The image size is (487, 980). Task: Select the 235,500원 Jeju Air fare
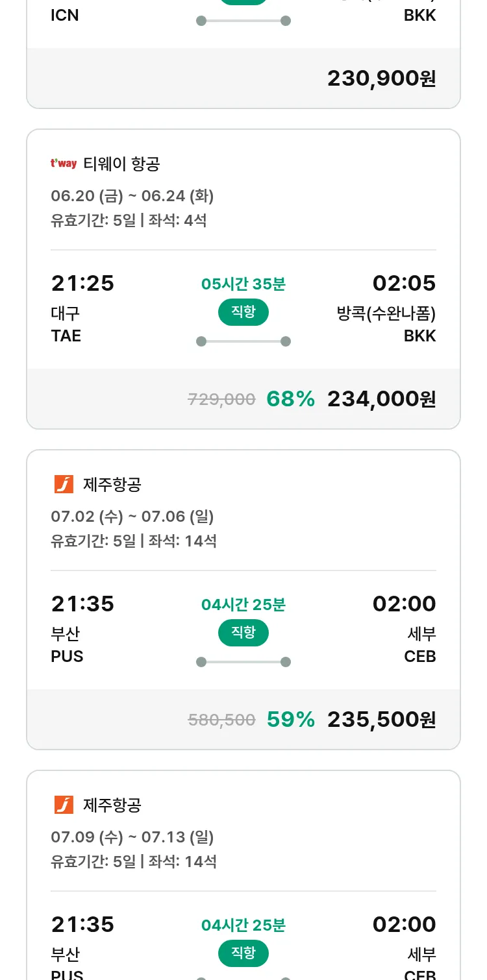click(381, 720)
